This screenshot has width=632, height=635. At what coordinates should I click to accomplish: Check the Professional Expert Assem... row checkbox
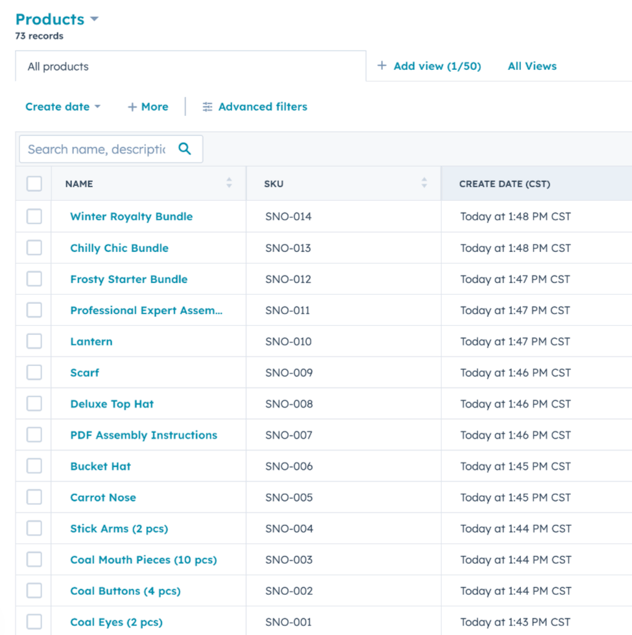tap(34, 310)
